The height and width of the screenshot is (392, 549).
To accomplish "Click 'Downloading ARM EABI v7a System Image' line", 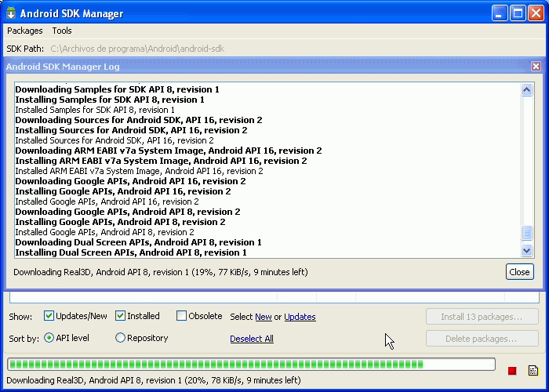I will (169, 151).
